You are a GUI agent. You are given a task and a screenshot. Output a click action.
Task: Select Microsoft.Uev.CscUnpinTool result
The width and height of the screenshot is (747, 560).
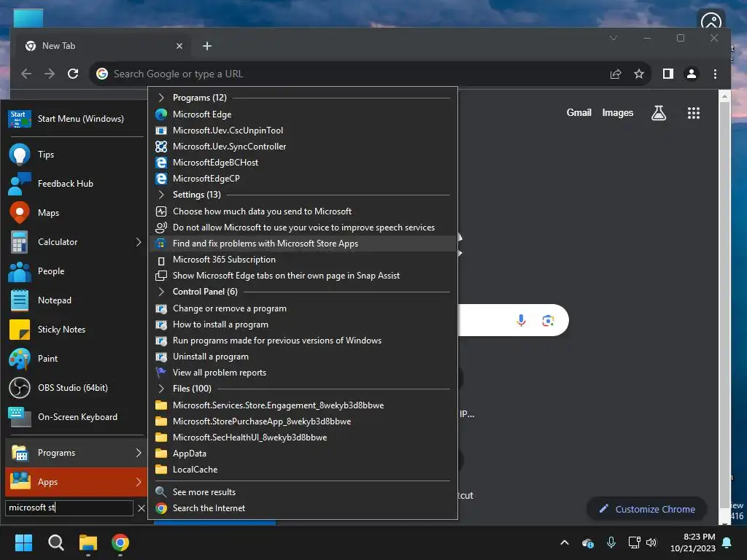[x=303, y=131]
